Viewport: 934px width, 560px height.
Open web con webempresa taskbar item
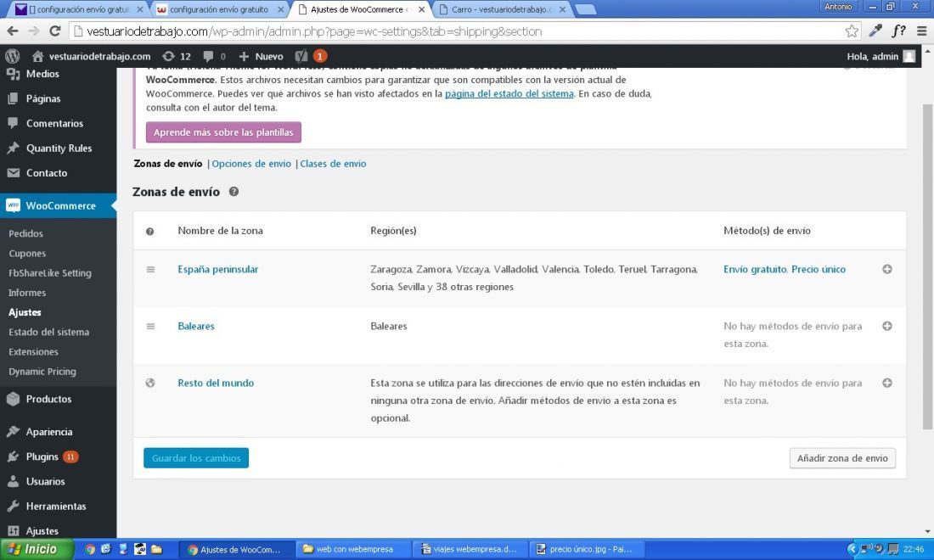[x=354, y=549]
